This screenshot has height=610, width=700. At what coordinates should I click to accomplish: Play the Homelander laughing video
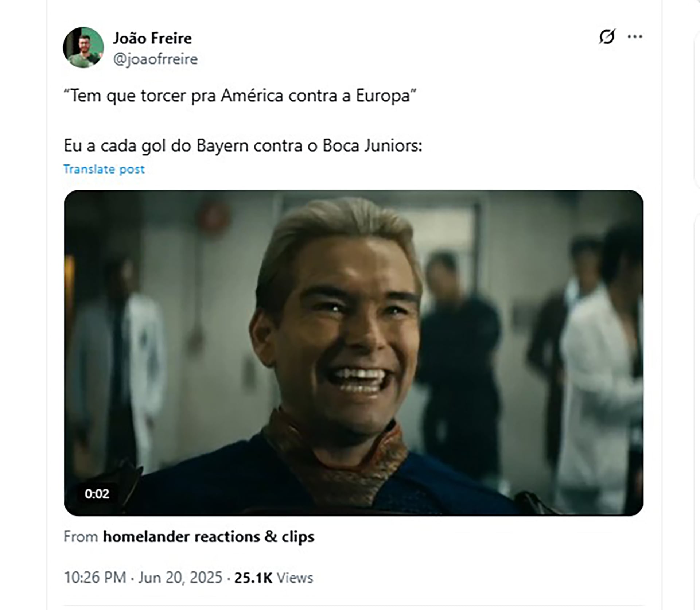(354, 353)
